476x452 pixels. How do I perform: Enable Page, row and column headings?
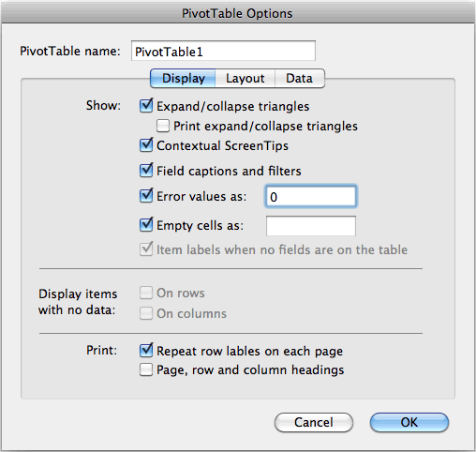[146, 369]
